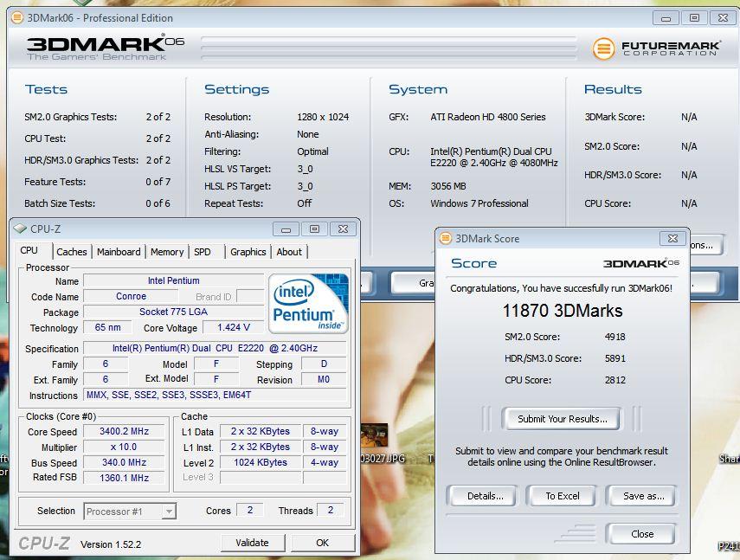Close the CPU-Z window
This screenshot has width=740, height=560.
(343, 229)
